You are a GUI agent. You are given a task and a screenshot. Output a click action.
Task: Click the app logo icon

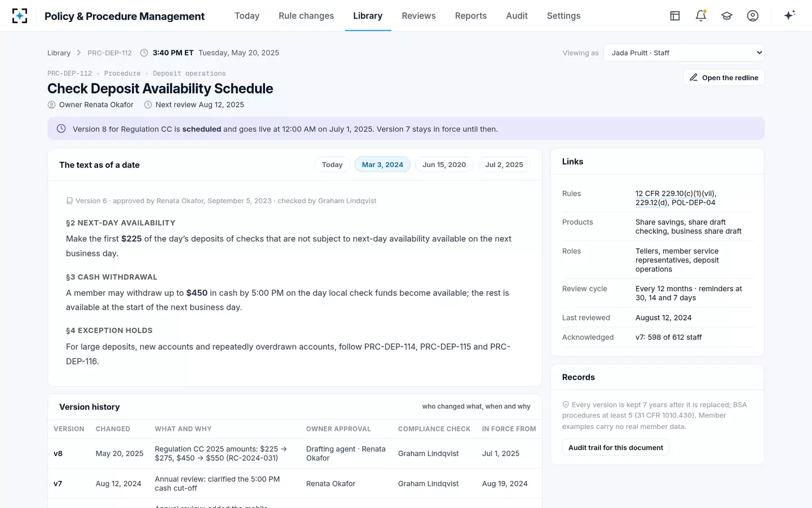[x=20, y=16]
